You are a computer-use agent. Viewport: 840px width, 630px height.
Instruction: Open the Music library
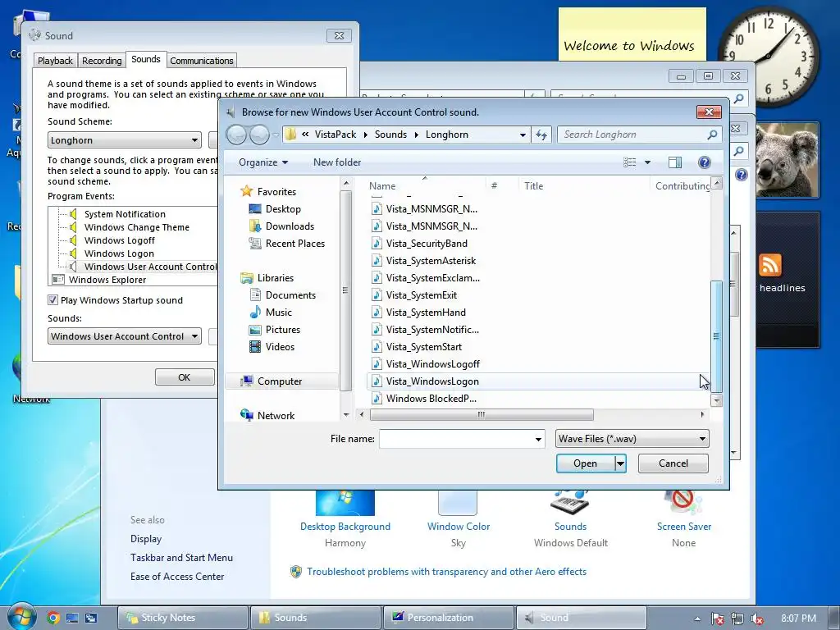point(271,313)
